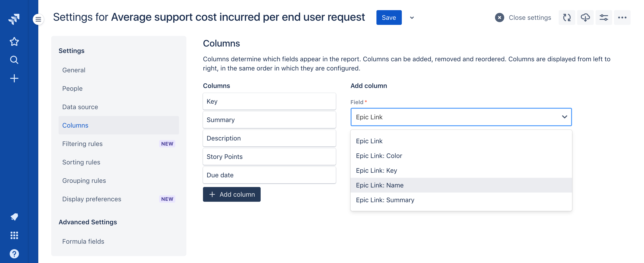Open the sliders settings icon
644x263 pixels.
[x=604, y=18]
